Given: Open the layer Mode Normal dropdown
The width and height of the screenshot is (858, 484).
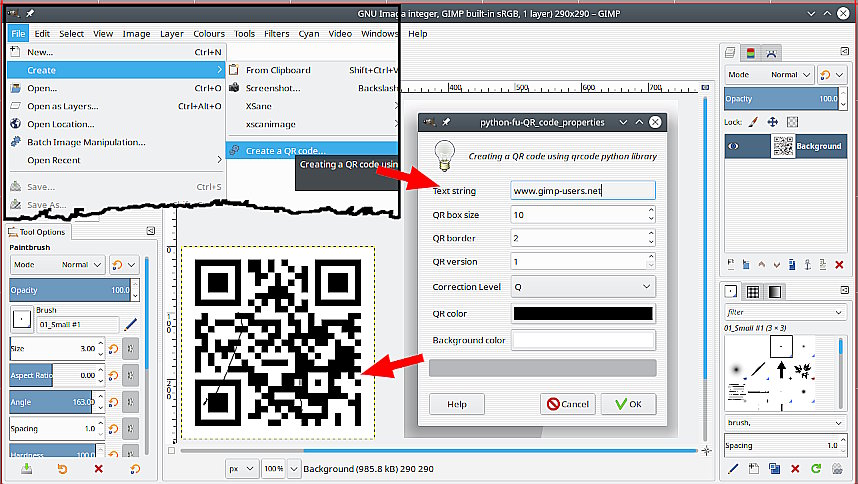Looking at the screenshot, I should tap(769, 74).
